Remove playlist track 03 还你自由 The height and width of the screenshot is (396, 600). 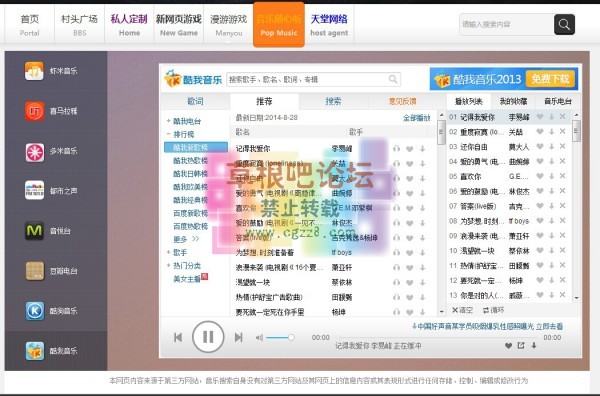click(562, 146)
